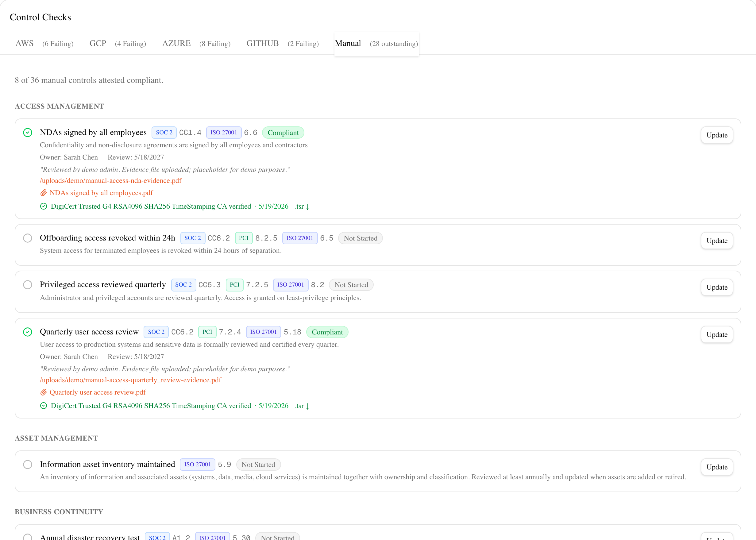Click the 'Privileged access reviewed quarterly' title

(103, 285)
